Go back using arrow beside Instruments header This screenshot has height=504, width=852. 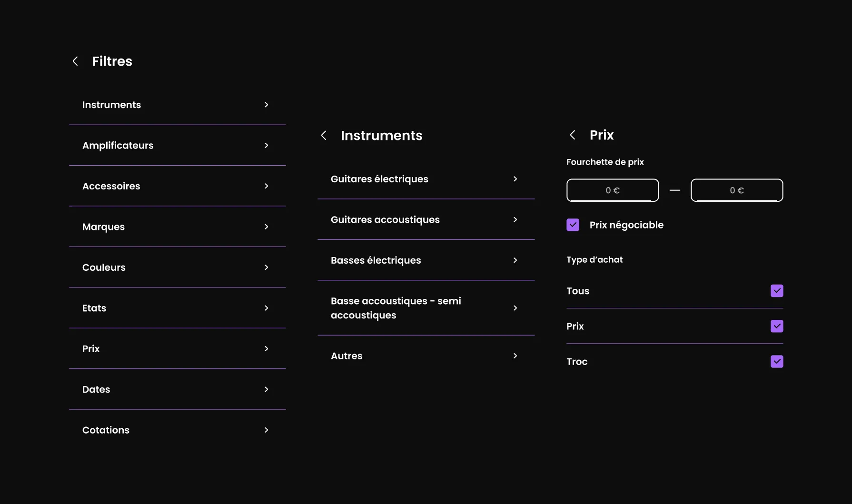(324, 136)
